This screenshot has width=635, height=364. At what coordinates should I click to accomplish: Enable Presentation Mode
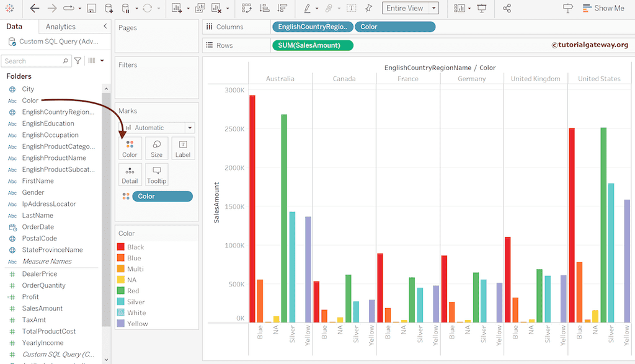click(x=482, y=9)
